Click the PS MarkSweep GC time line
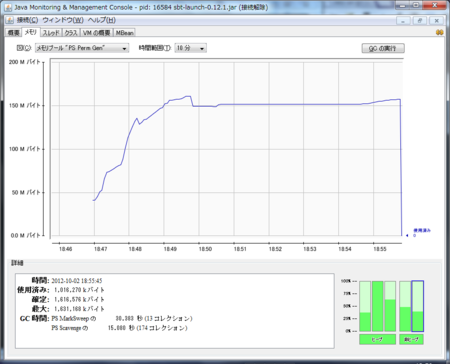450x364 pixels. 122,319
